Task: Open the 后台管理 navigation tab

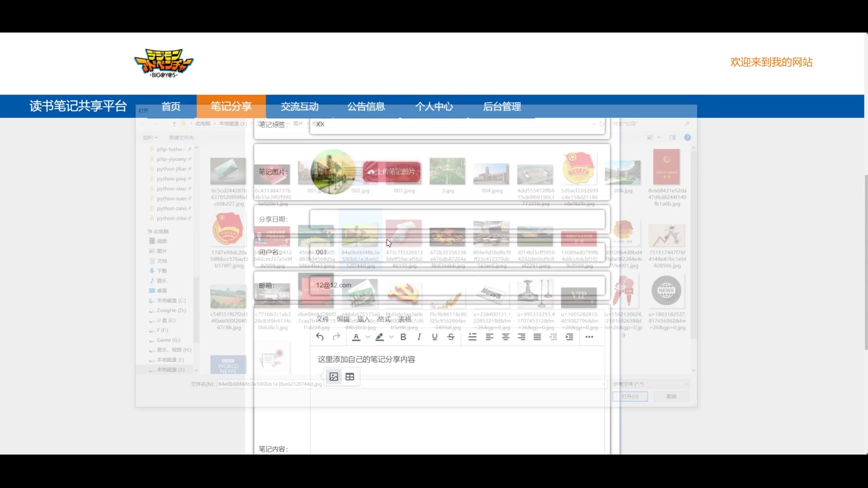Action: tap(502, 107)
